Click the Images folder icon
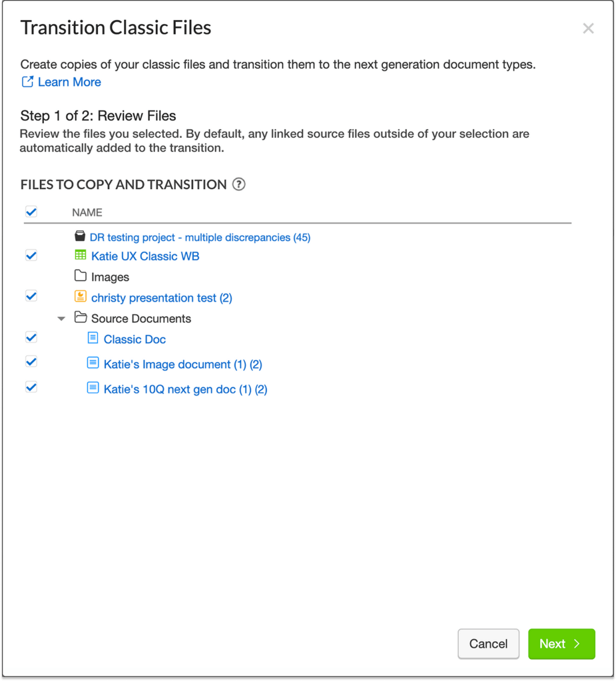 coord(81,276)
